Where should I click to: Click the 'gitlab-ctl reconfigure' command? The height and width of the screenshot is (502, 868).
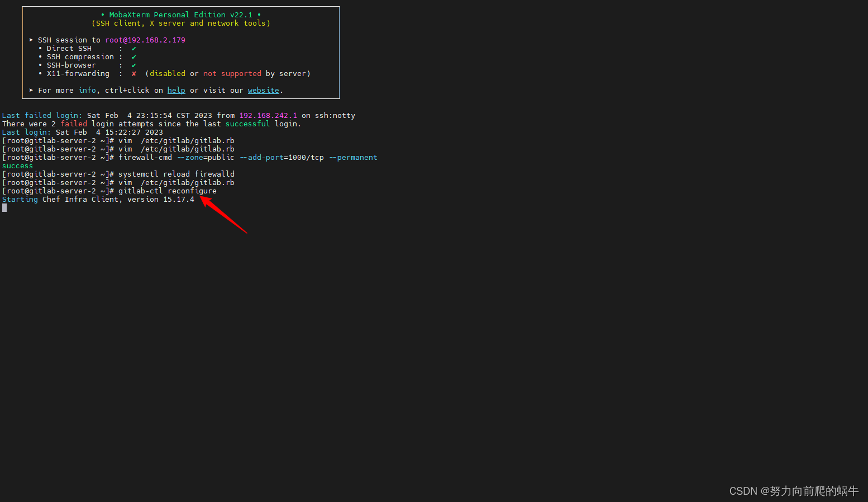pyautogui.click(x=168, y=191)
